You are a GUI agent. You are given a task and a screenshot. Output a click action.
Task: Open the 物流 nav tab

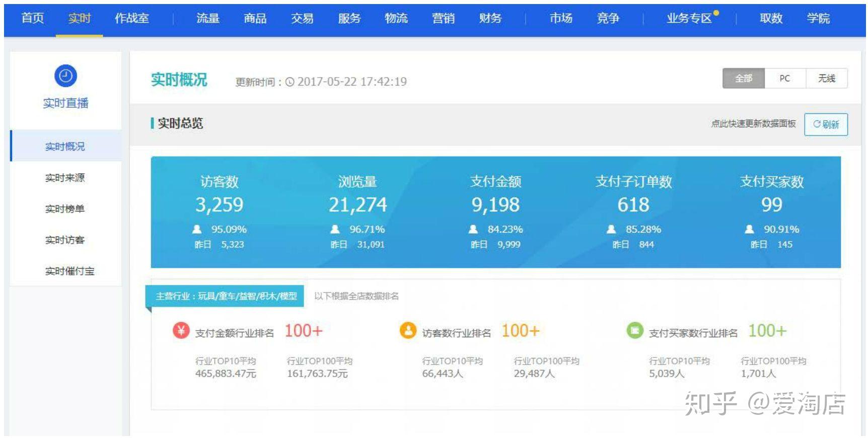coord(396,19)
